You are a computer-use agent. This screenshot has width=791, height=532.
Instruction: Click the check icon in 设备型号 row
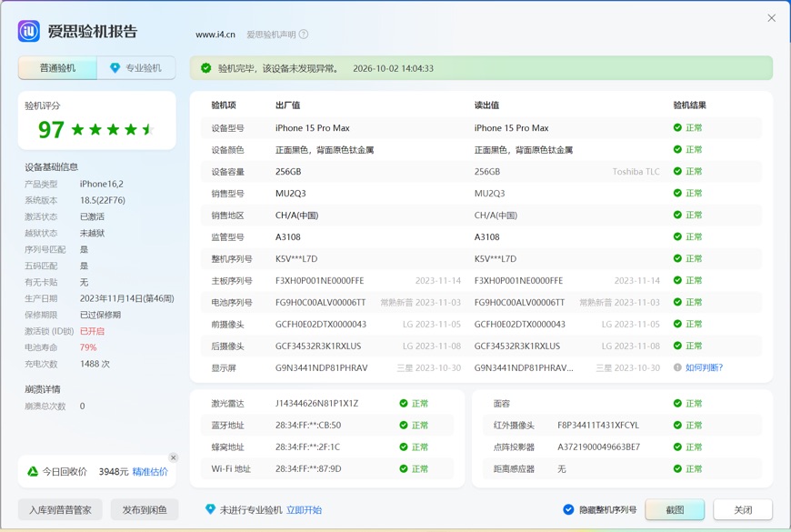tap(677, 127)
